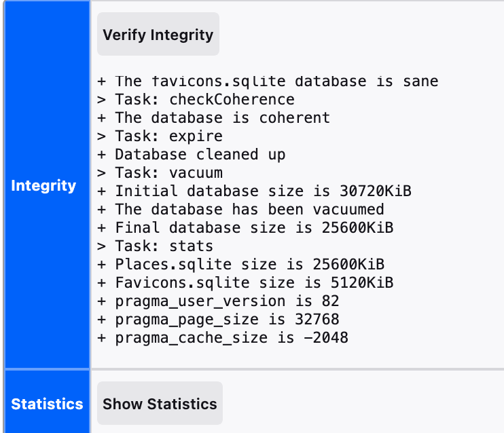Select the pragma_cache_size is -2048 line
This screenshot has width=504, height=433.
223,338
